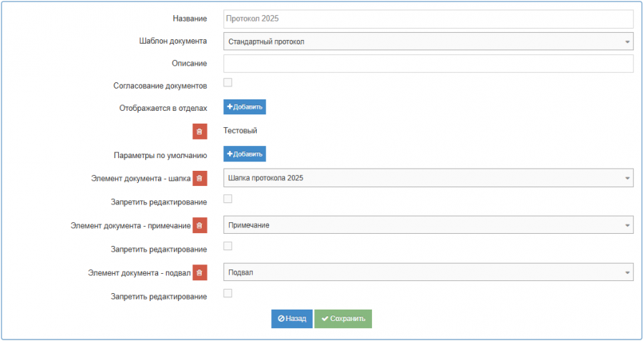The width and height of the screenshot is (644, 341).
Task: Check Запретить редактирование below the примечание element
Action: coord(228,246)
